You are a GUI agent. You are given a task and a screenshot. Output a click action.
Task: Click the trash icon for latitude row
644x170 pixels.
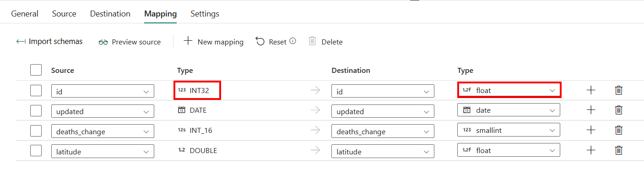618,150
